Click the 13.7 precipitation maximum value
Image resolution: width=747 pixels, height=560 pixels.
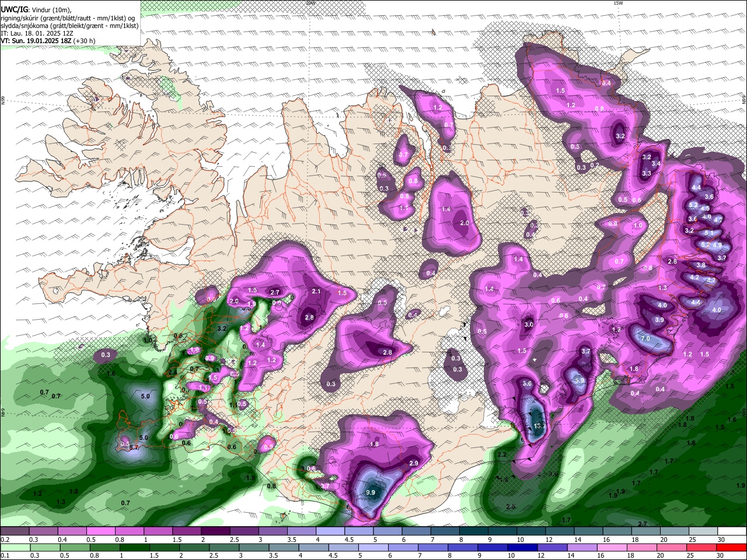coord(540,426)
